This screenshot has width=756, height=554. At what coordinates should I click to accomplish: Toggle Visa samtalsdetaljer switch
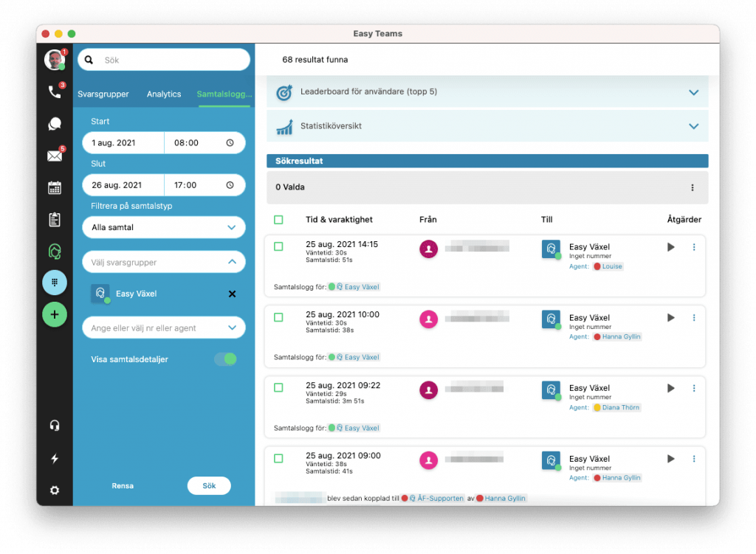coord(226,359)
